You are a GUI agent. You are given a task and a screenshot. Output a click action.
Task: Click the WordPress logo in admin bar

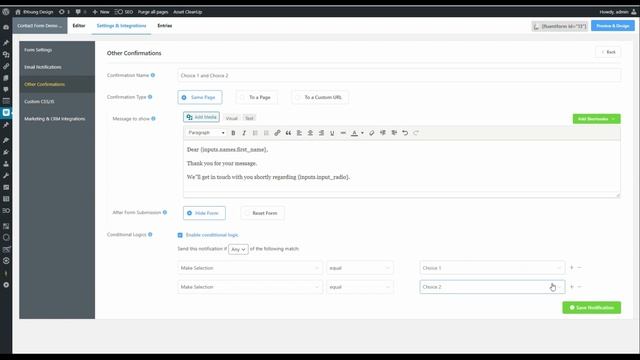click(x=6, y=12)
